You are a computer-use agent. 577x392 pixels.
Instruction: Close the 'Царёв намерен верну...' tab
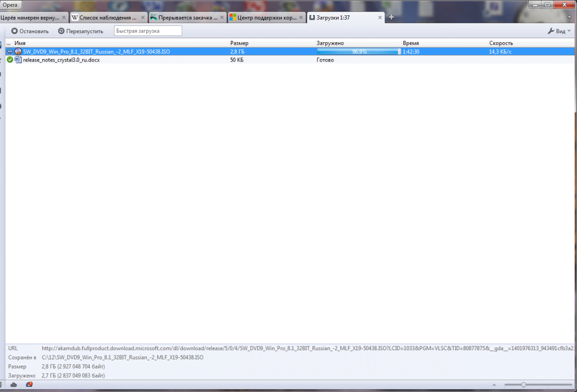coord(63,18)
